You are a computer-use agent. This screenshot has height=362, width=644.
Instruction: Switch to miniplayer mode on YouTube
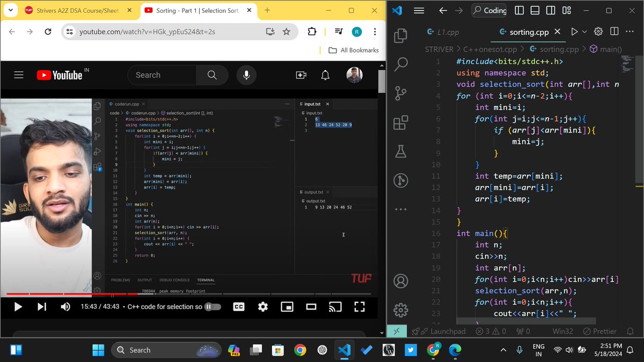coord(287,306)
